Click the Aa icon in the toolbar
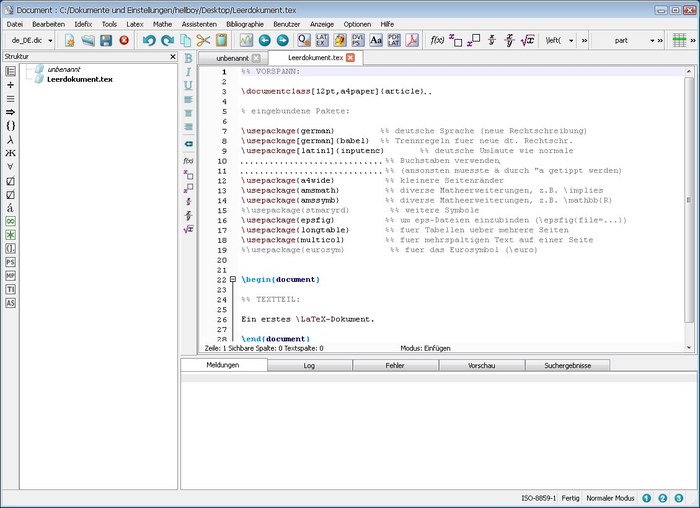Viewport: 700px width, 508px height. click(x=376, y=40)
